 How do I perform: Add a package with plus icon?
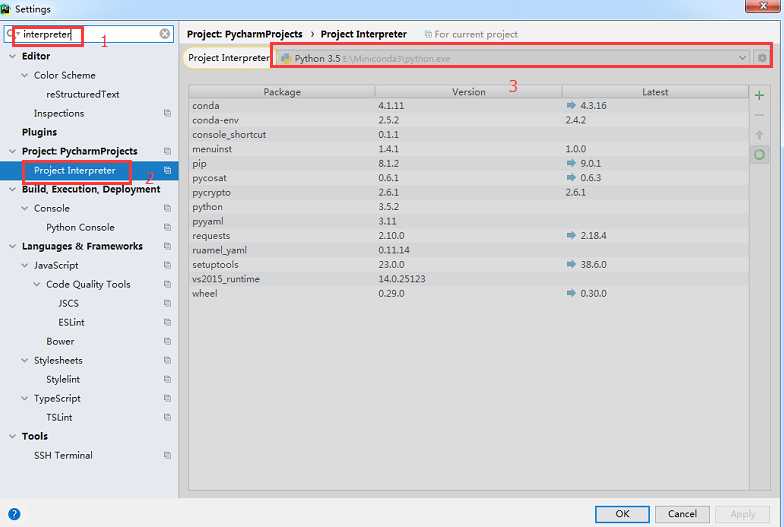tap(759, 96)
